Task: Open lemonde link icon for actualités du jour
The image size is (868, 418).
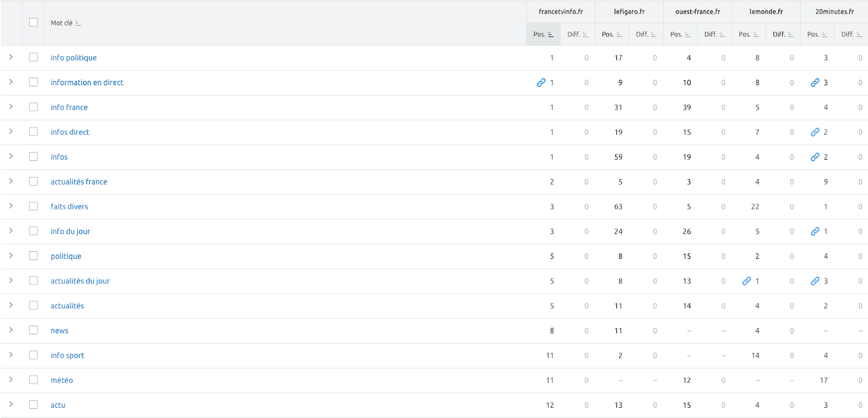Action: 746,281
